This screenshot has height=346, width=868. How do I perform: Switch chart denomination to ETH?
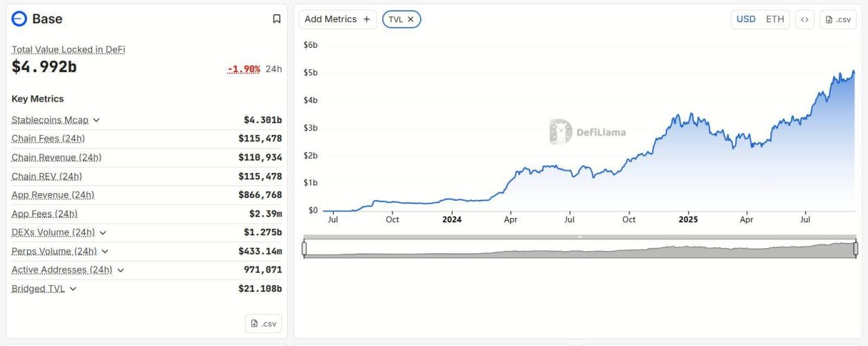[x=775, y=19]
